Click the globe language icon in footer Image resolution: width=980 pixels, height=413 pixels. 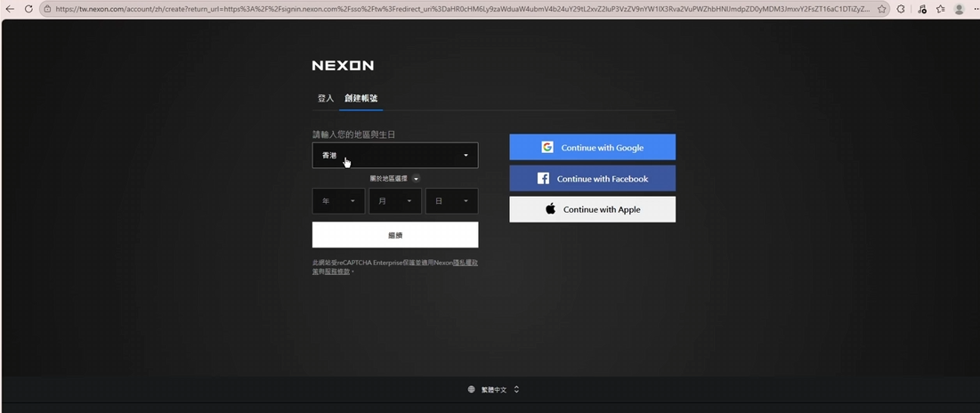(472, 389)
